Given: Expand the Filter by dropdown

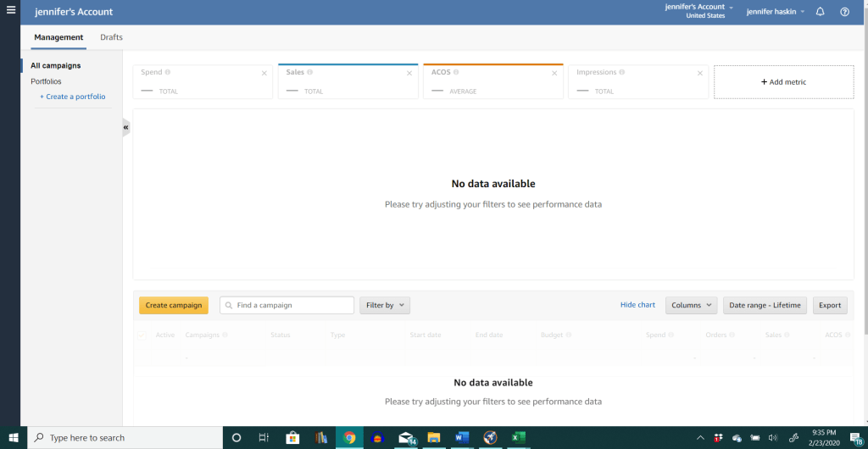Looking at the screenshot, I should pos(385,305).
